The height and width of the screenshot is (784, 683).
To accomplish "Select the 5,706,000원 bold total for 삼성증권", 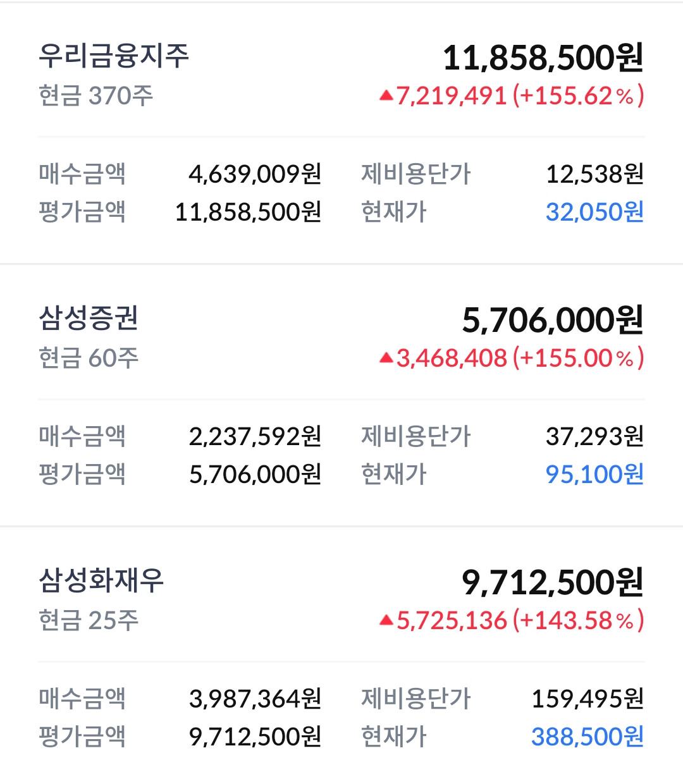I will tap(553, 320).
